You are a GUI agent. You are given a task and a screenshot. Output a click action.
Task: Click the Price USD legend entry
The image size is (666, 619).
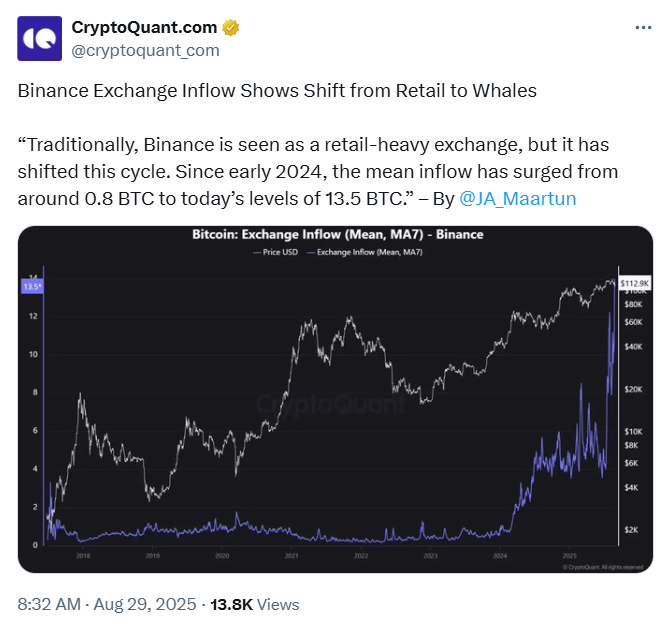[276, 252]
